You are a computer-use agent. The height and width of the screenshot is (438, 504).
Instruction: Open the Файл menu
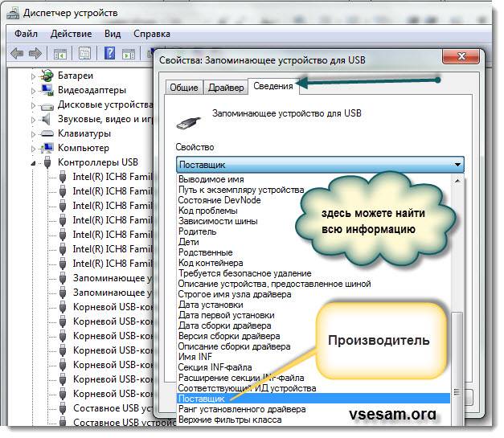click(26, 34)
